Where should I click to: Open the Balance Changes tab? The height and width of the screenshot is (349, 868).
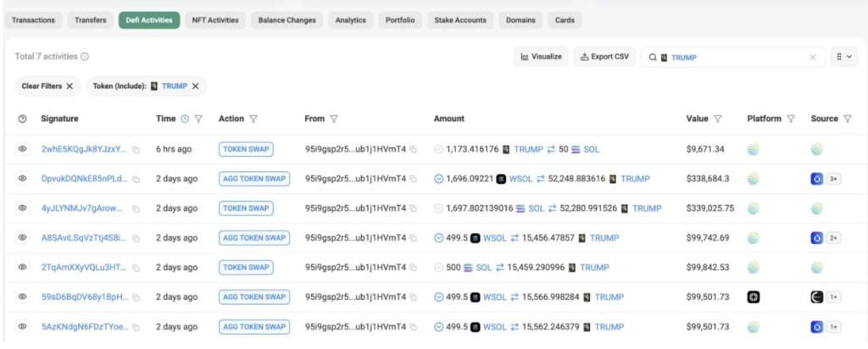287,20
